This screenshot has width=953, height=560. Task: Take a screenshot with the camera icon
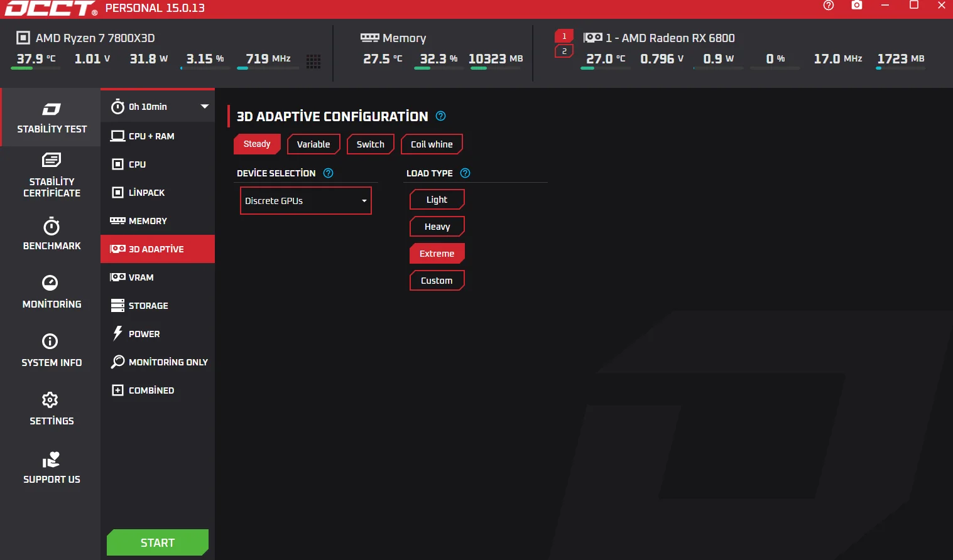click(x=857, y=5)
